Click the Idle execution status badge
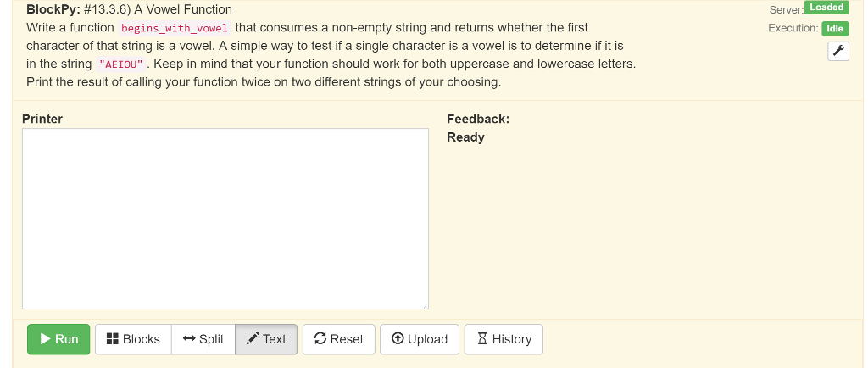 (x=835, y=28)
